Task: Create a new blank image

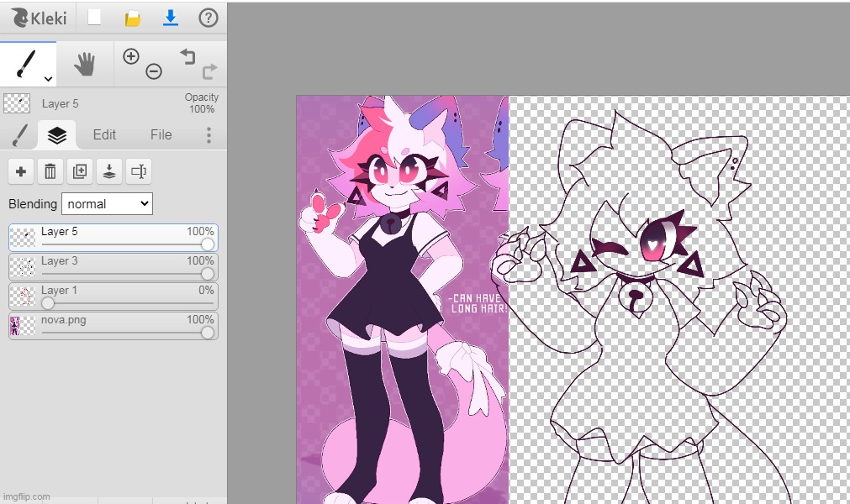Action: tap(95, 18)
